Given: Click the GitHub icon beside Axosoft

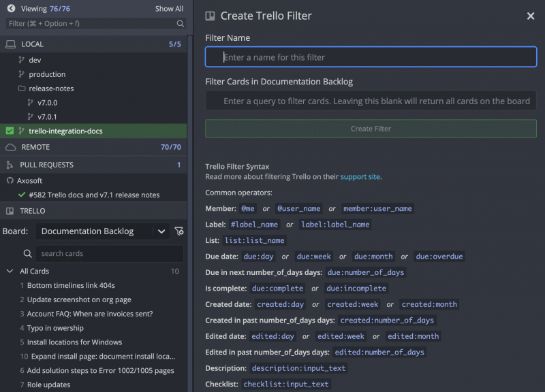Looking at the screenshot, I should click(x=10, y=180).
